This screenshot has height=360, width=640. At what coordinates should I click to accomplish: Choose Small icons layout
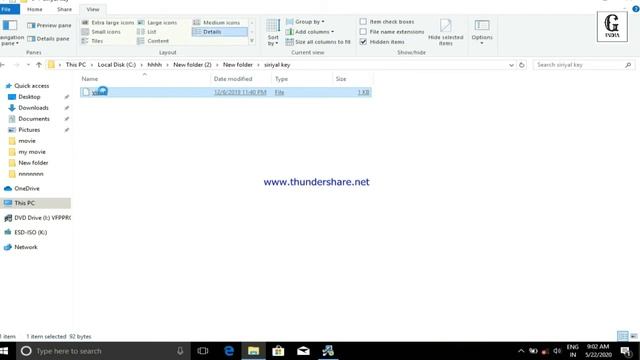tap(101, 32)
